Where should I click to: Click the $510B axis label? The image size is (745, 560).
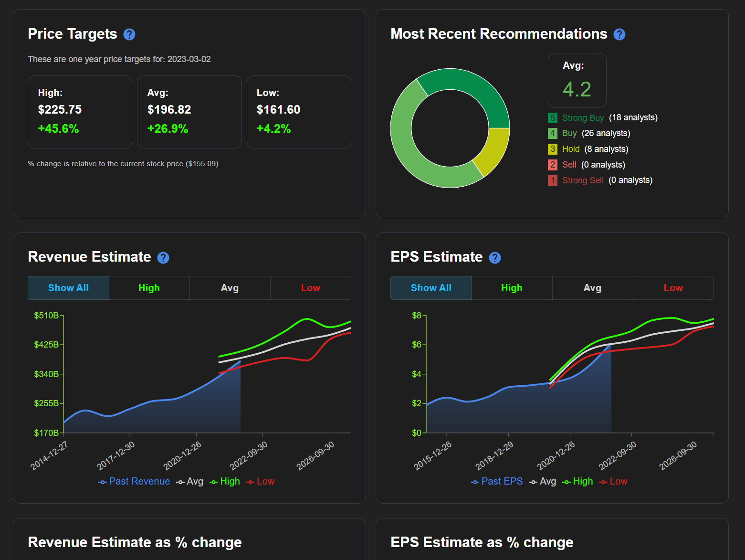[x=46, y=316]
